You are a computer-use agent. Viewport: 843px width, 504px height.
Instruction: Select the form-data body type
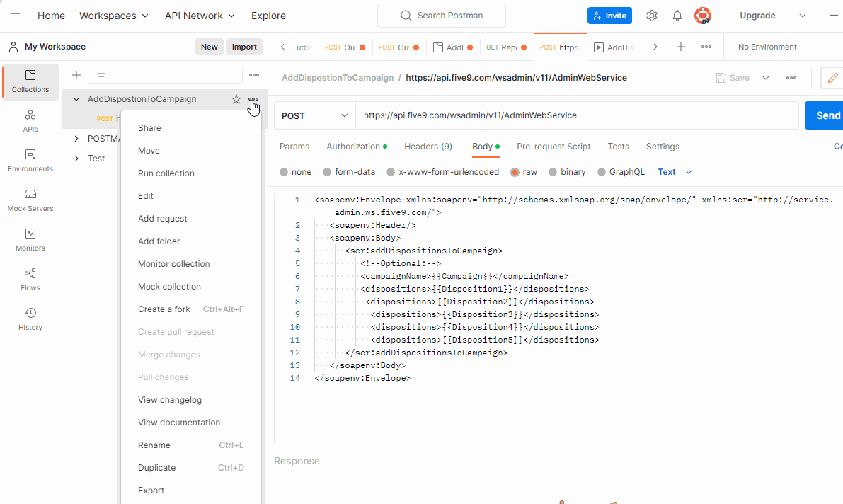click(327, 172)
